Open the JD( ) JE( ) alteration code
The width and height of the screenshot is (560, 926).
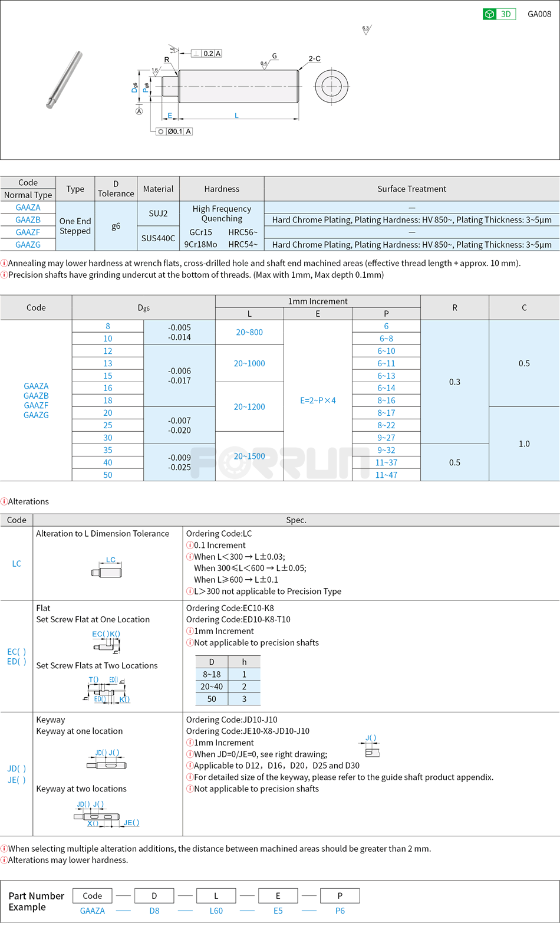[x=17, y=774]
